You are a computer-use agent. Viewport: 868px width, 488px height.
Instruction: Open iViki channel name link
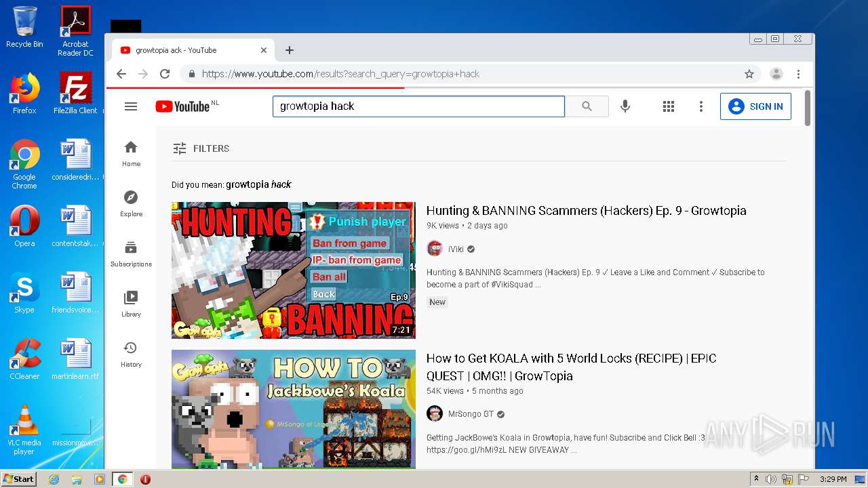point(456,249)
